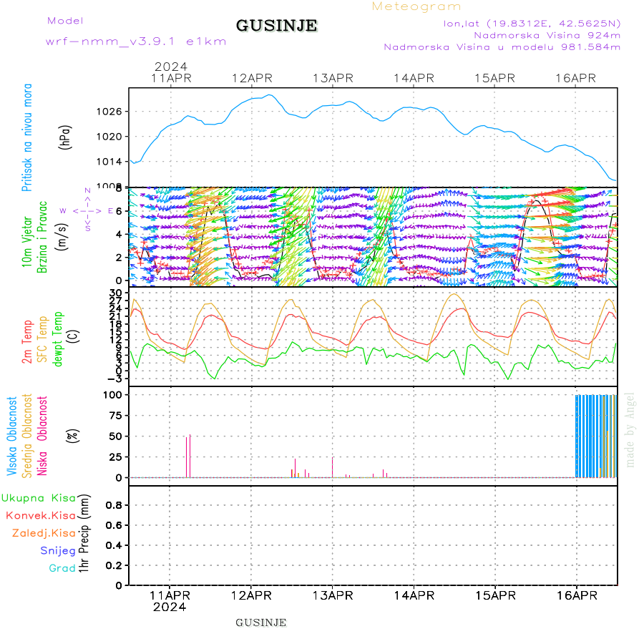Screen dimensions: 644x644
Task: Click the 'Konvek.Kisa' red legend label
Action: 41,516
